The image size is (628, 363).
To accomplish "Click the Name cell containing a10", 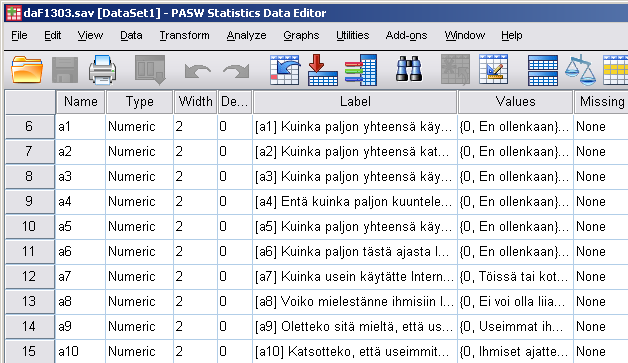I will point(80,351).
